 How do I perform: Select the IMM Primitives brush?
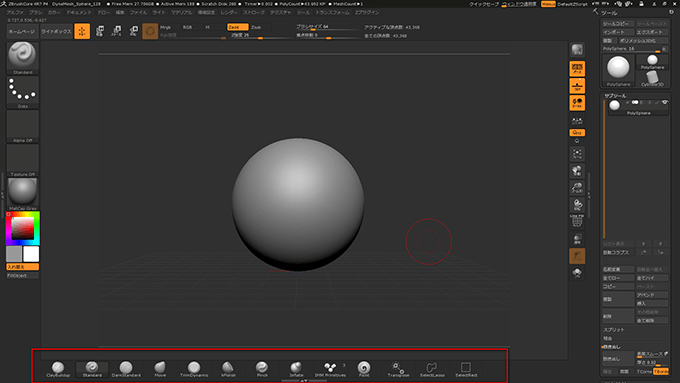click(330, 369)
